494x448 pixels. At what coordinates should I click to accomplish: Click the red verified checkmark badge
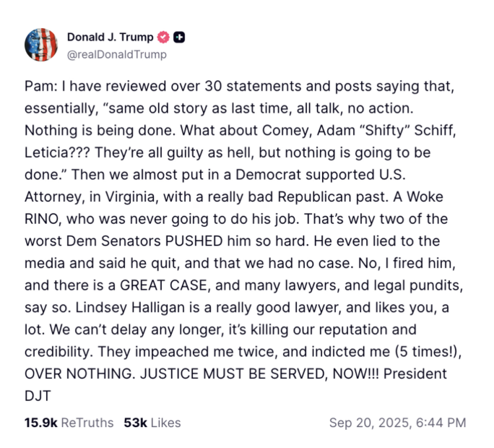click(x=164, y=38)
